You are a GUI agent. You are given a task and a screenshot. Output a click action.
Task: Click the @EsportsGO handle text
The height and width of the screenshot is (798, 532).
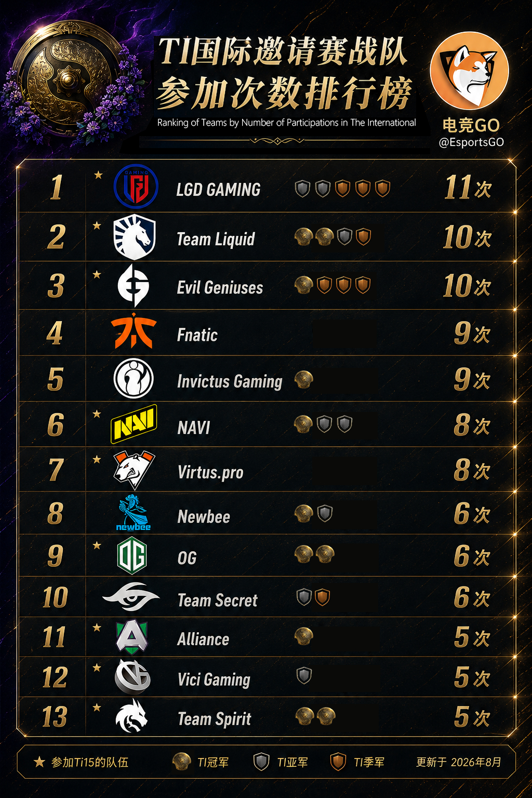tap(471, 142)
